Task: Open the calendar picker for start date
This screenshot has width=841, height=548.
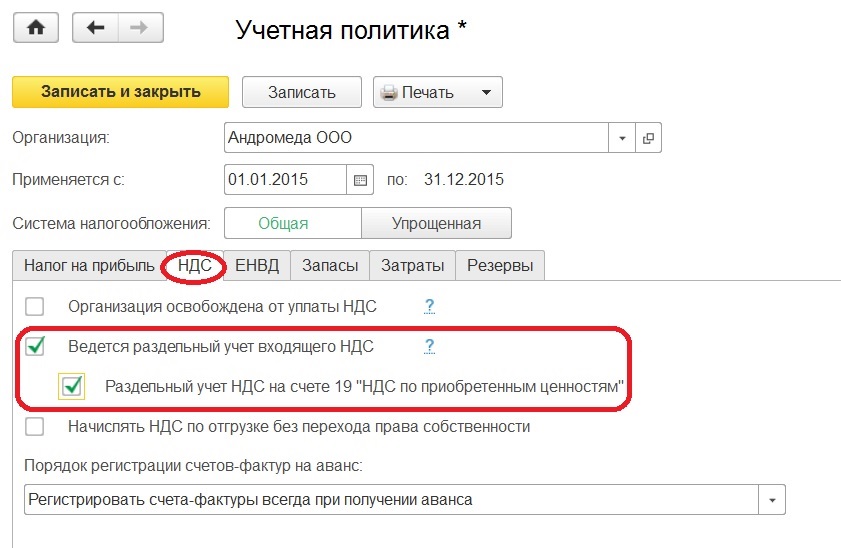Action: coord(360,180)
